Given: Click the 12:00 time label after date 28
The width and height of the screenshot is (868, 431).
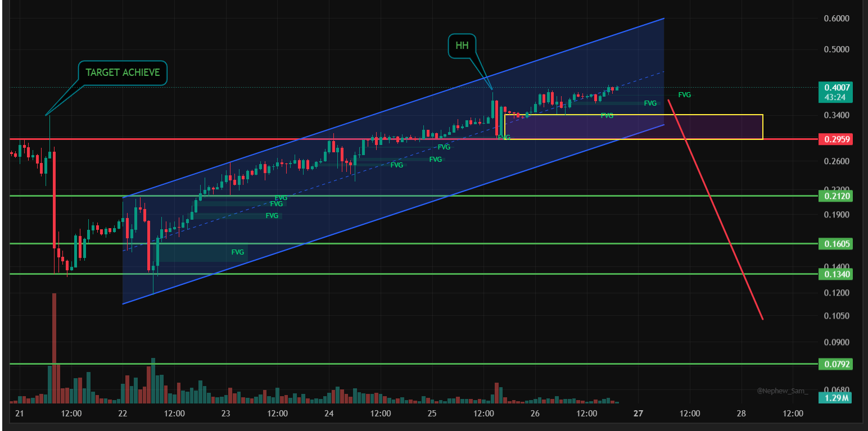Looking at the screenshot, I should click(793, 414).
